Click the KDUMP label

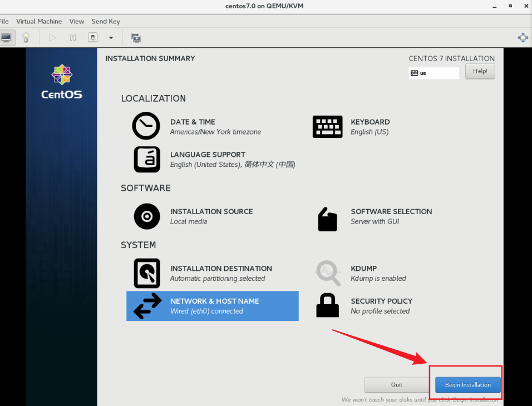point(364,268)
